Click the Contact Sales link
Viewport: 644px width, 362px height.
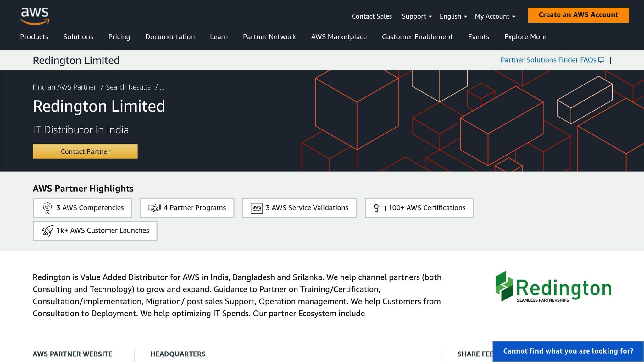(x=372, y=16)
